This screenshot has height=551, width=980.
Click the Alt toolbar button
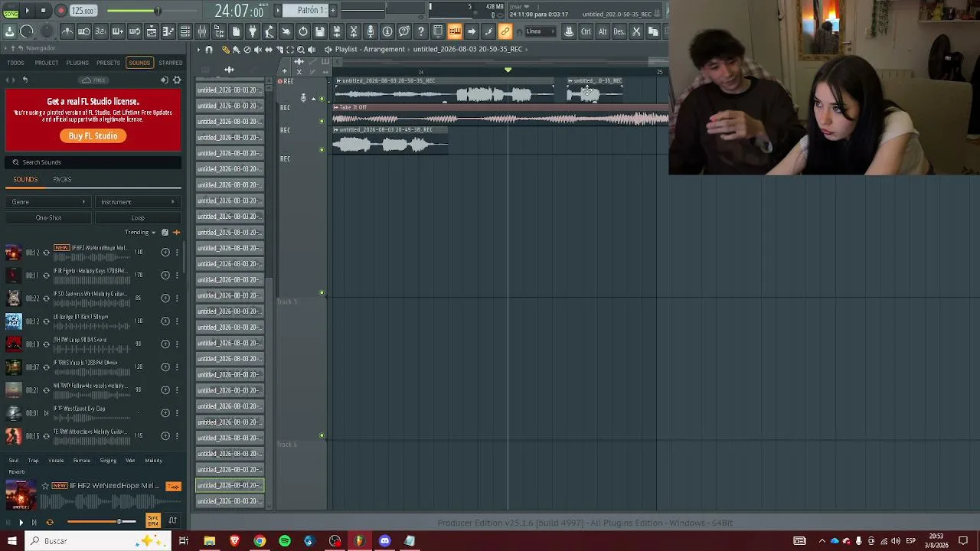(x=603, y=31)
